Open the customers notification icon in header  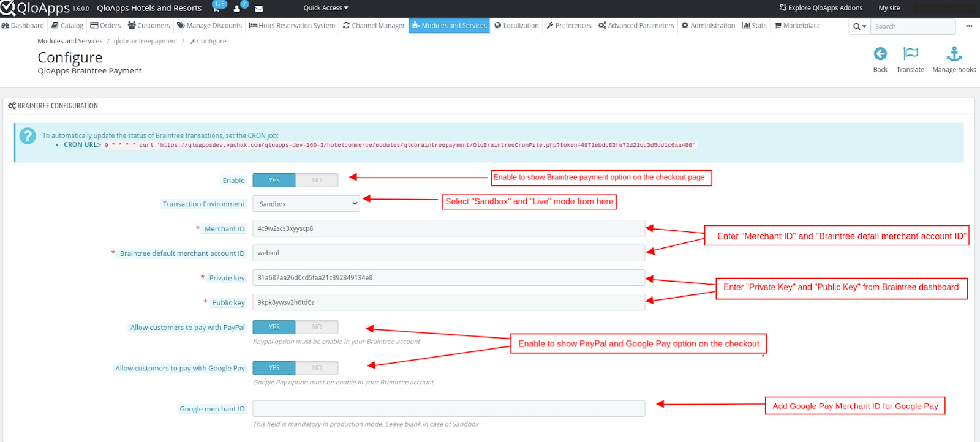(x=237, y=8)
